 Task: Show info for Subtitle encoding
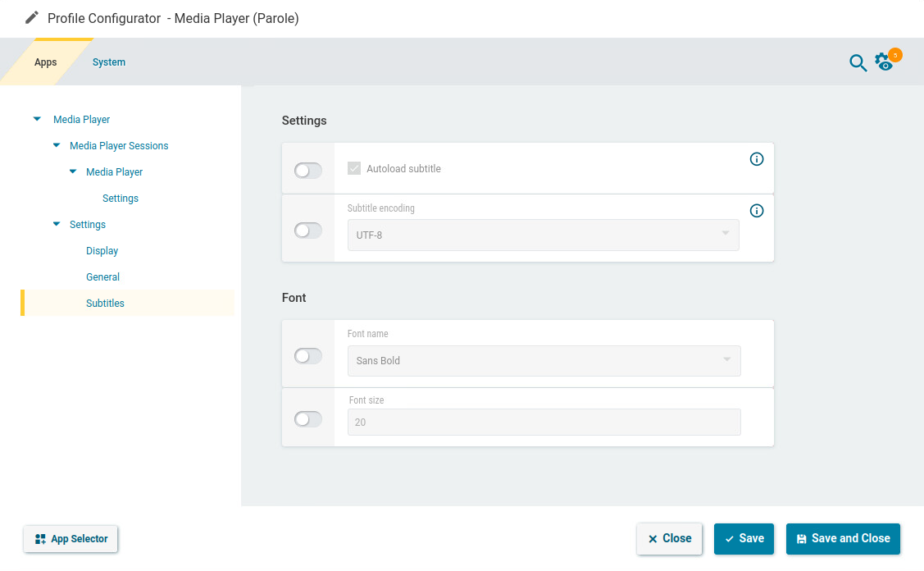pos(757,211)
